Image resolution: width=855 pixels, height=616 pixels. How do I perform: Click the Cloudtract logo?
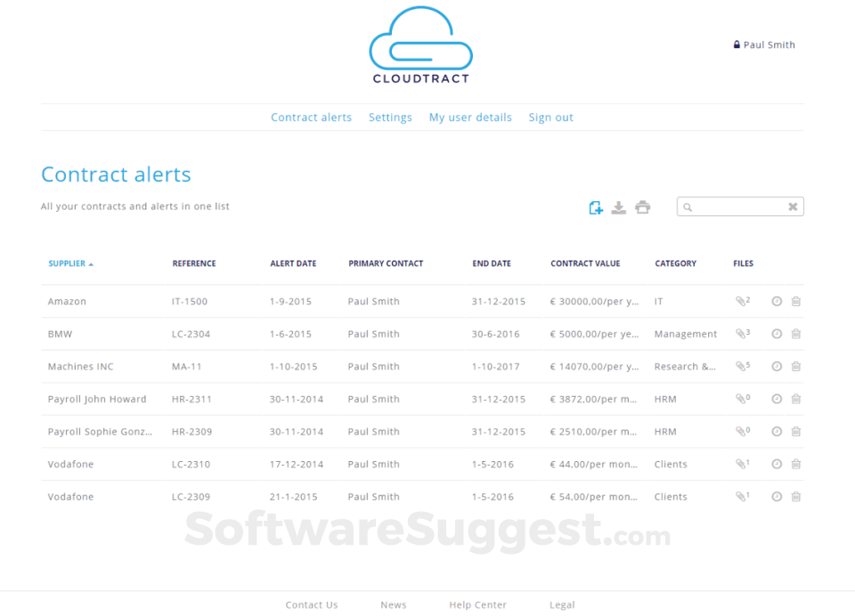420,45
